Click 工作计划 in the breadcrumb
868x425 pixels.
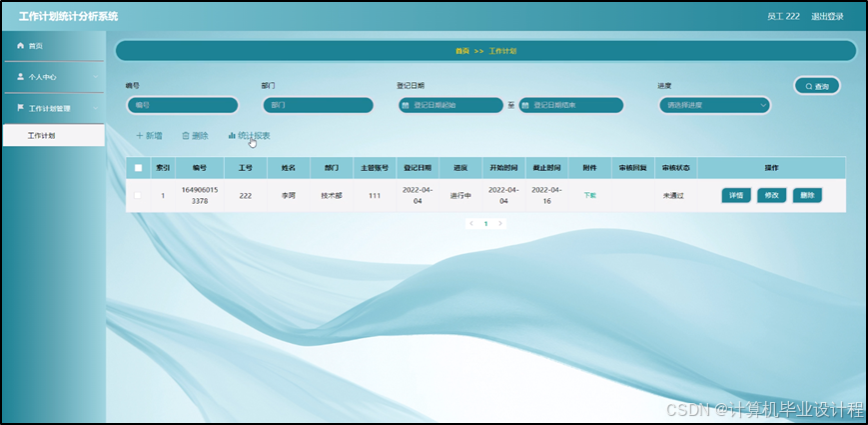pos(502,50)
